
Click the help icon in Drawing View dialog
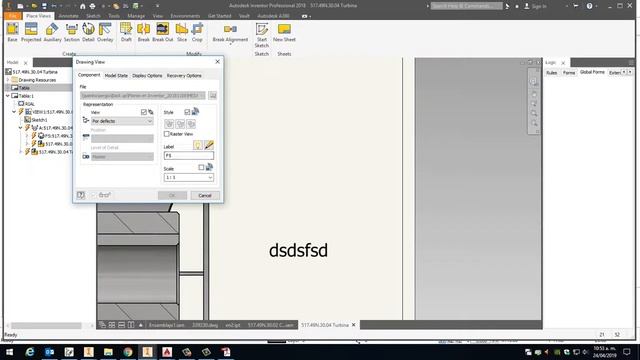point(81,195)
